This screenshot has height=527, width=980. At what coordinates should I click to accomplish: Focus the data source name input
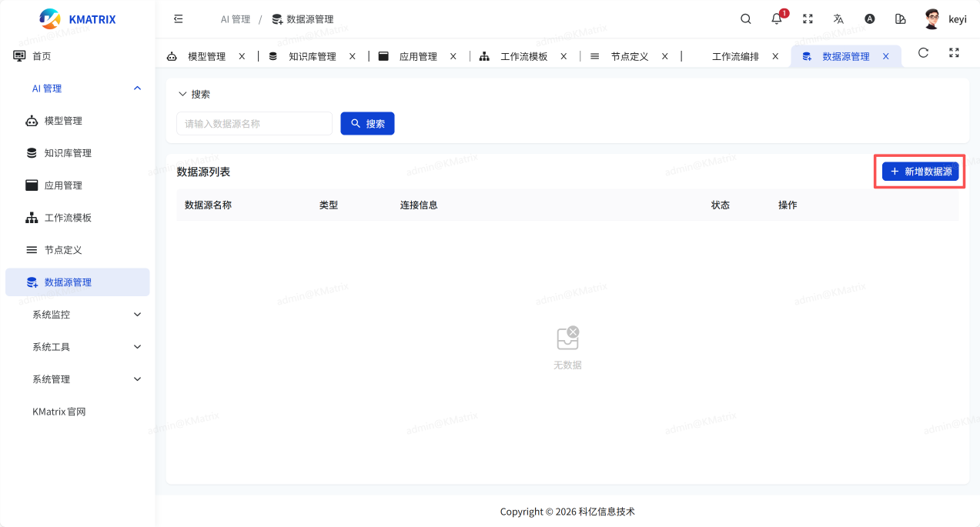coord(254,124)
